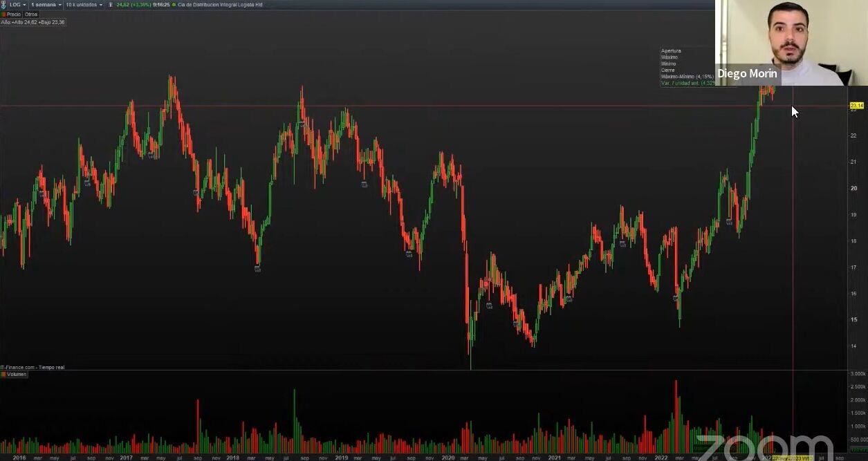Screen dimensions: 868x461
Task: Open the Volumen panel label
Action: pyautogui.click(x=16, y=374)
